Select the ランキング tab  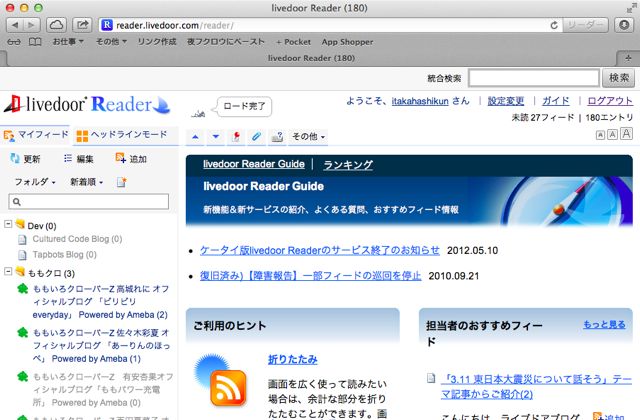[348, 164]
